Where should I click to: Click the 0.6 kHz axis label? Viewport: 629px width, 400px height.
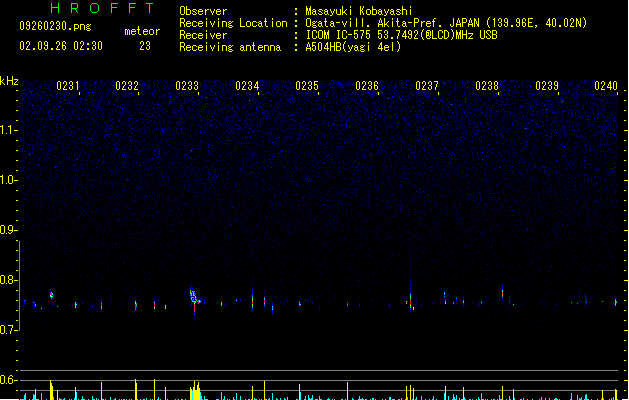tap(8, 380)
